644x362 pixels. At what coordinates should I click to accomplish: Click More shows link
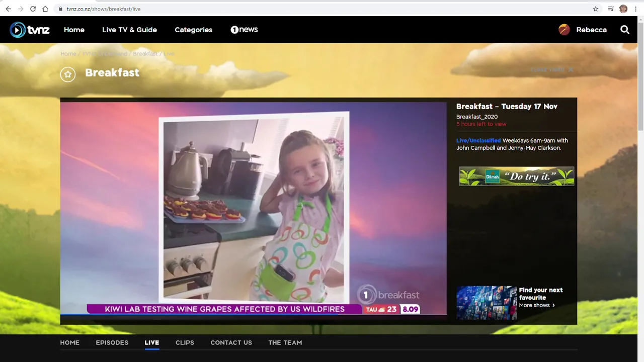(x=537, y=305)
